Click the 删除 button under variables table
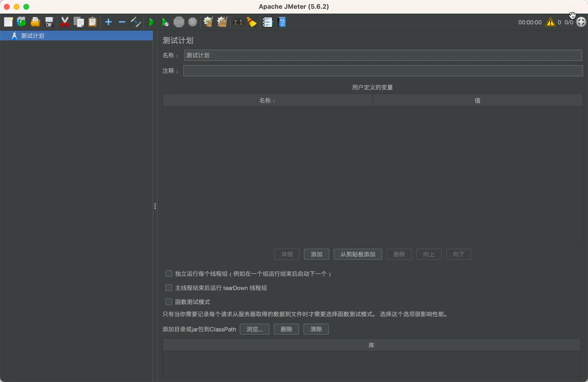This screenshot has height=382, width=588. pos(399,254)
